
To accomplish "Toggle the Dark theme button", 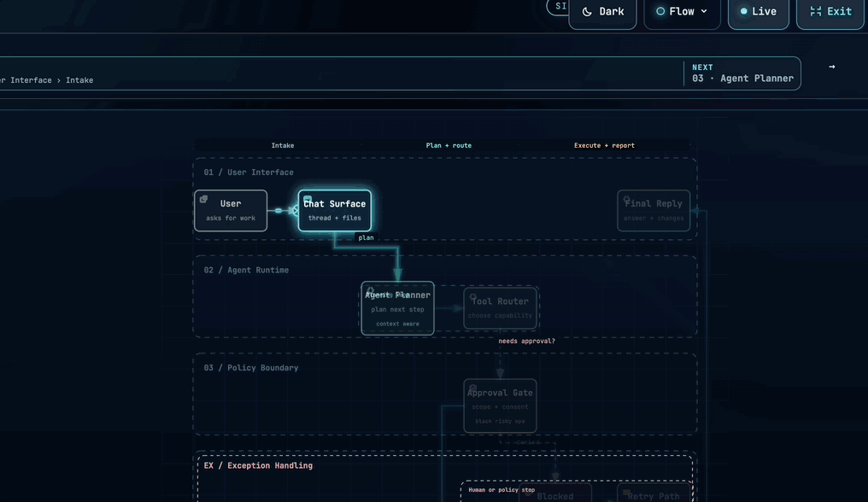I will point(602,12).
